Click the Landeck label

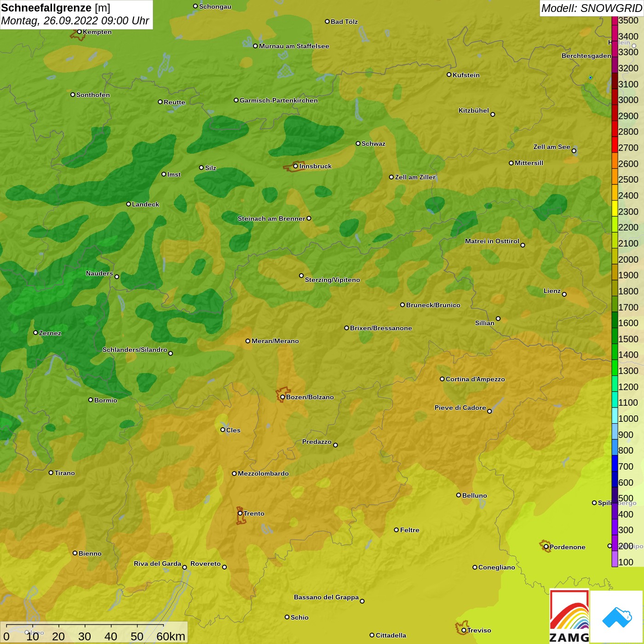pos(145,204)
